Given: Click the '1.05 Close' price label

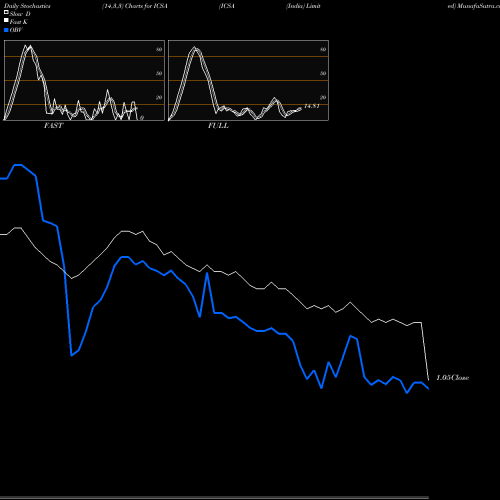Looking at the screenshot, I should [453, 378].
